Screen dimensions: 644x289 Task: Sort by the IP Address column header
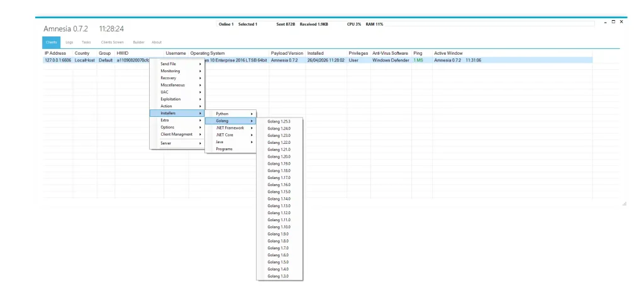[x=55, y=53]
